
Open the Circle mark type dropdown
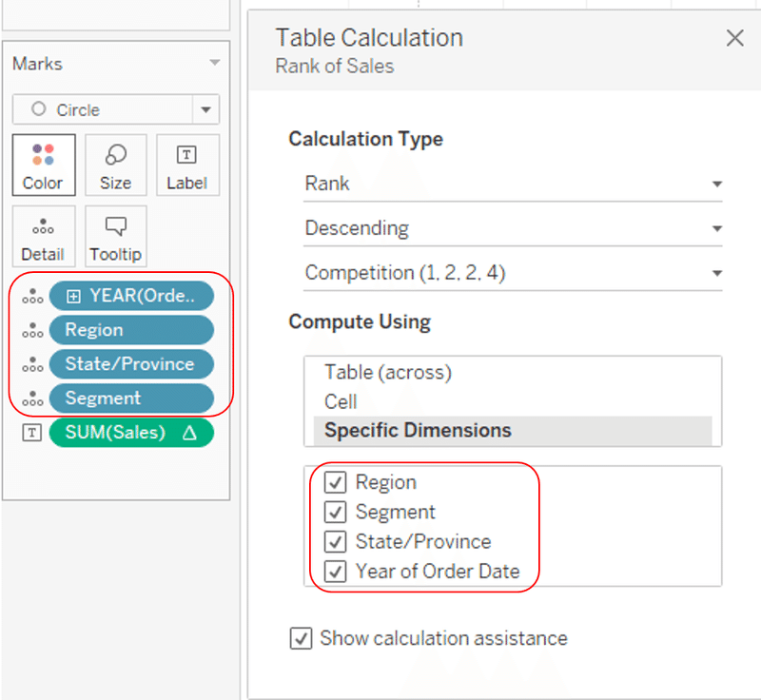[205, 110]
